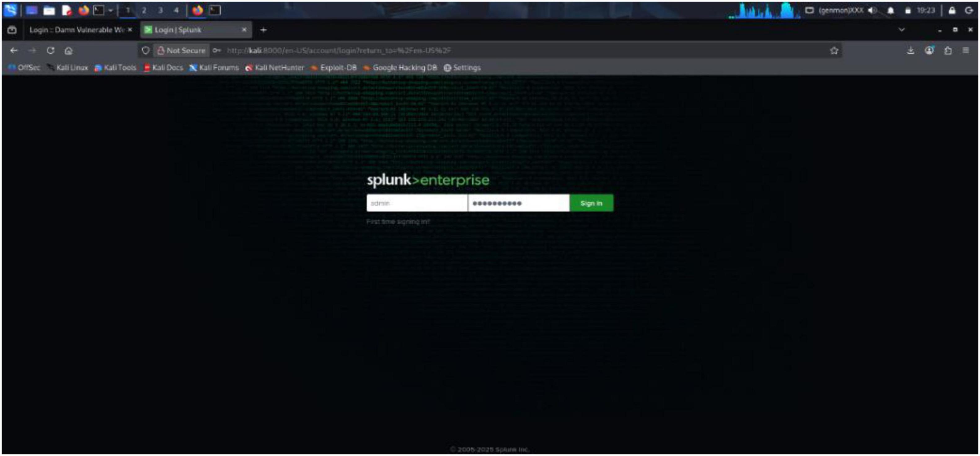Focus the running Firefox window in the taskbar
The width and height of the screenshot is (980, 456).
(x=197, y=10)
